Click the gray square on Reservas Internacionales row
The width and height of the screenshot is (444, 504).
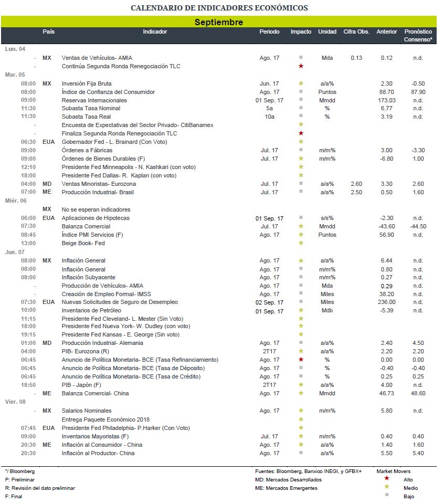pos(301,100)
